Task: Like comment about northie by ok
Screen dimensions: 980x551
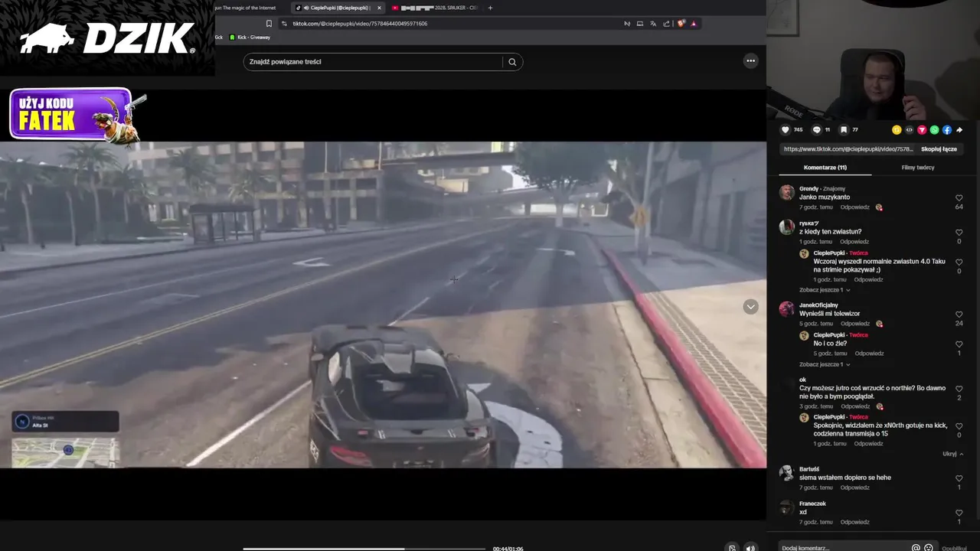Action: pyautogui.click(x=959, y=389)
